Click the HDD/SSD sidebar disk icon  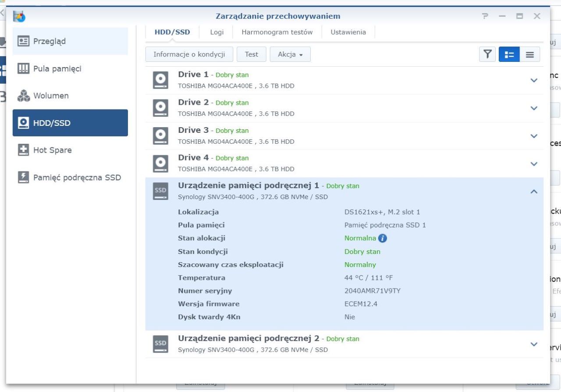coord(23,123)
